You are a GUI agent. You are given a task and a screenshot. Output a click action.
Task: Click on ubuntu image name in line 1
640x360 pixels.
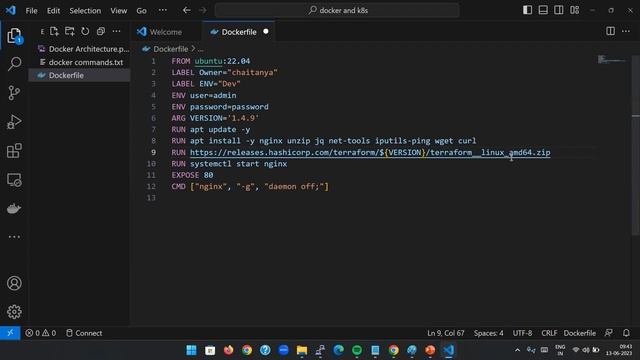(208, 61)
